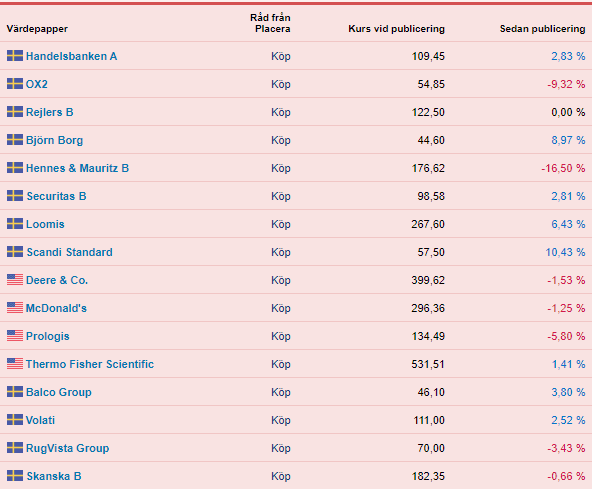Select the price 531,51 cell
This screenshot has width=592, height=489.
click(428, 364)
